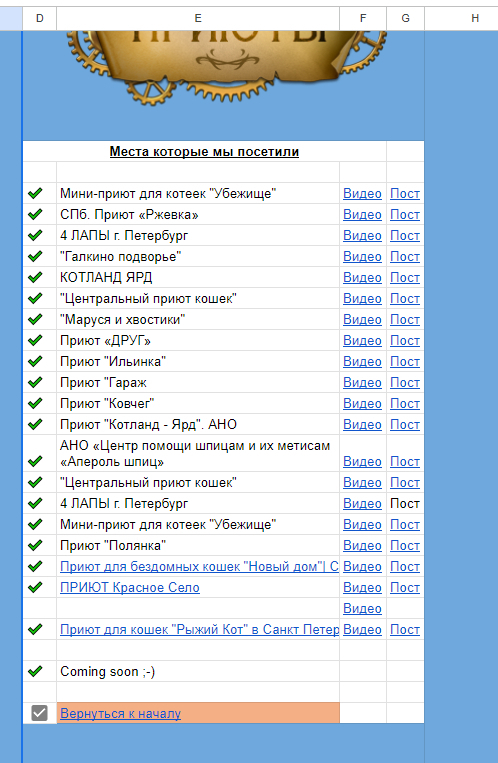Select the Приют "Гараж cell
The image size is (498, 763).
[198, 382]
